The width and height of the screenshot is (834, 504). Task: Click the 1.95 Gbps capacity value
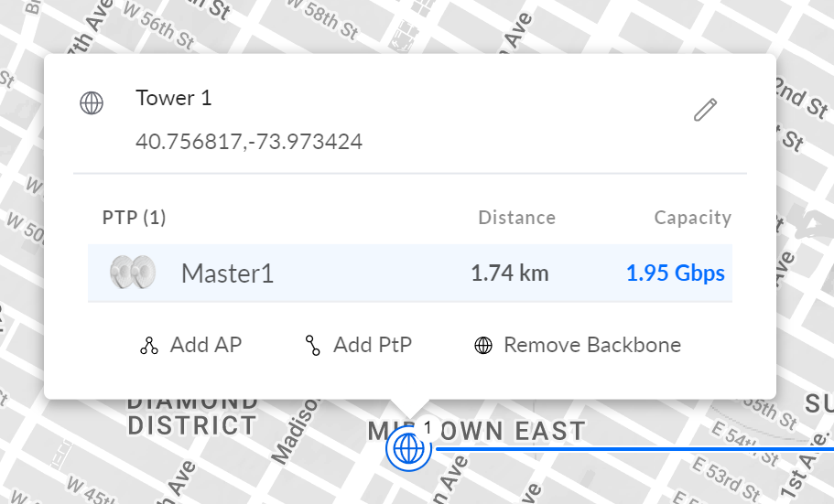pos(675,273)
